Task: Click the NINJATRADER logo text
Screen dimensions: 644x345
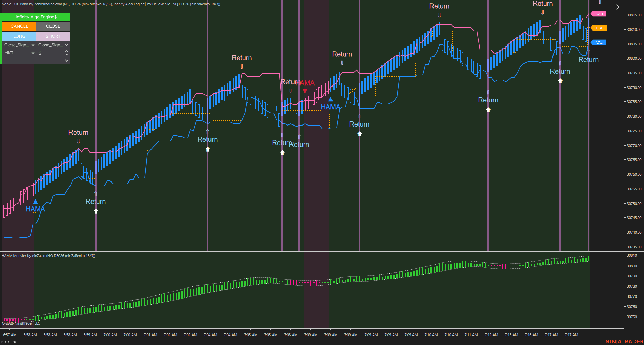Action: (624, 342)
